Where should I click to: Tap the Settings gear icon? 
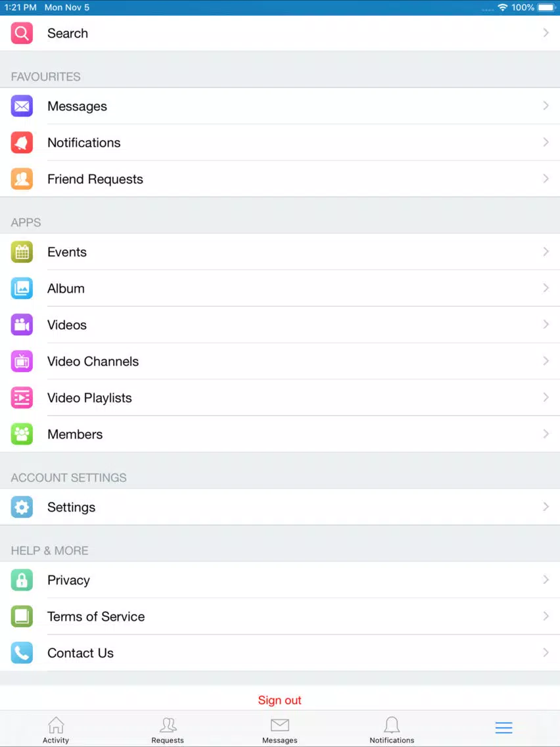pos(22,508)
